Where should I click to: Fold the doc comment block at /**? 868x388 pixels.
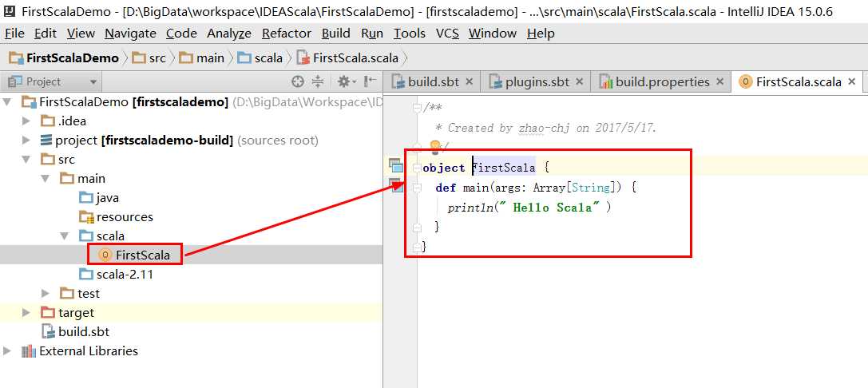pos(418,107)
